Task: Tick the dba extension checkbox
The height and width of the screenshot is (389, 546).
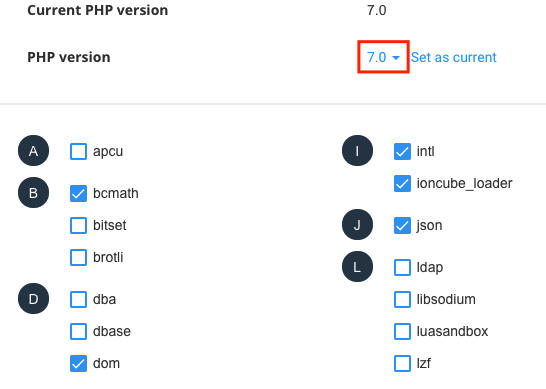Action: tap(78, 299)
